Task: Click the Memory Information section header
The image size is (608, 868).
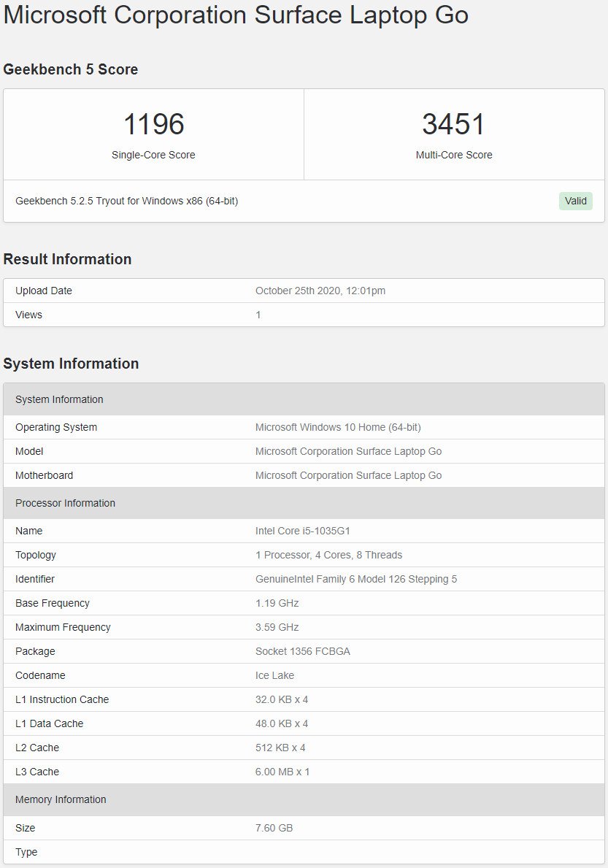Action: [x=304, y=799]
